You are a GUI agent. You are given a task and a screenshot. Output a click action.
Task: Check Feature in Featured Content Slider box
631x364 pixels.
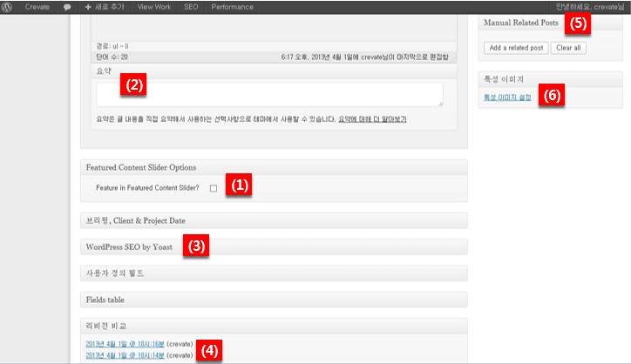coord(214,188)
